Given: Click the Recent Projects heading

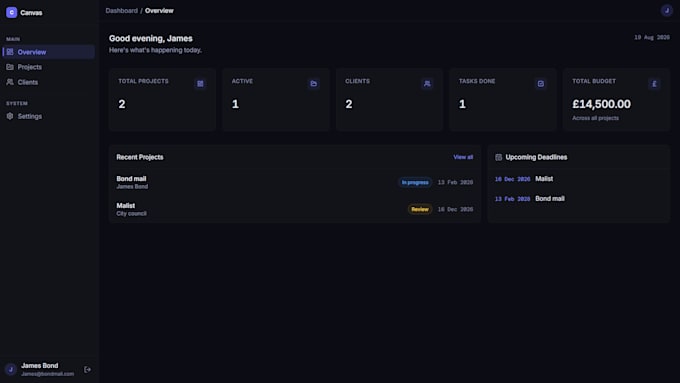Looking at the screenshot, I should tap(140, 157).
